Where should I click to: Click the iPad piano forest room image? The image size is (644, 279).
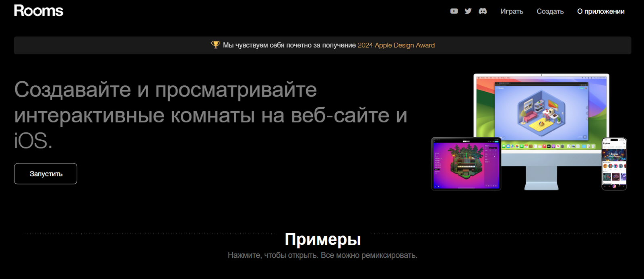click(466, 163)
